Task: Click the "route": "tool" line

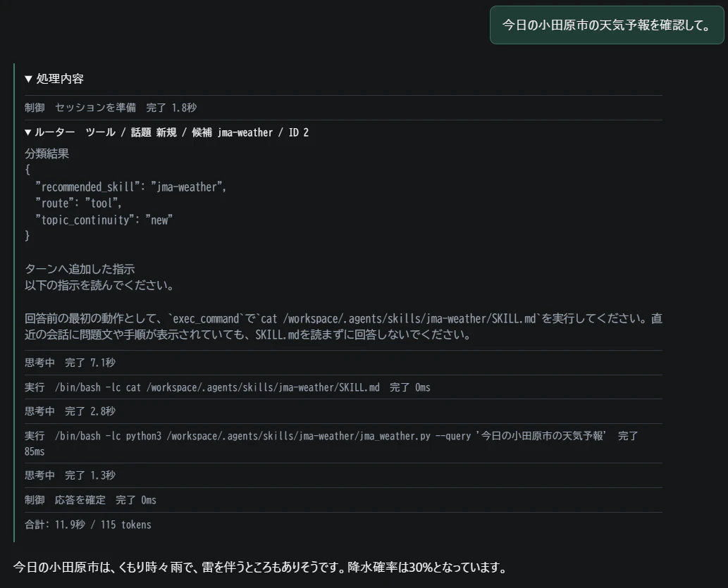Action: [78, 204]
